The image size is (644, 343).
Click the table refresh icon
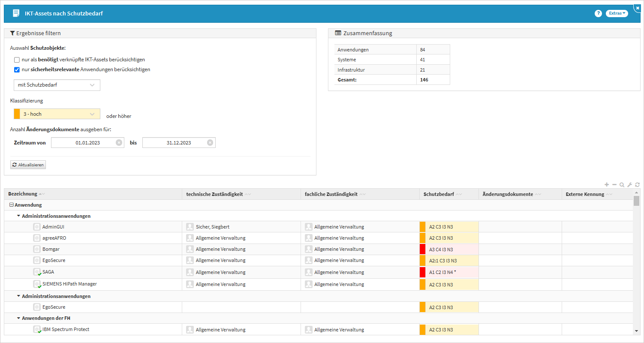coord(638,184)
